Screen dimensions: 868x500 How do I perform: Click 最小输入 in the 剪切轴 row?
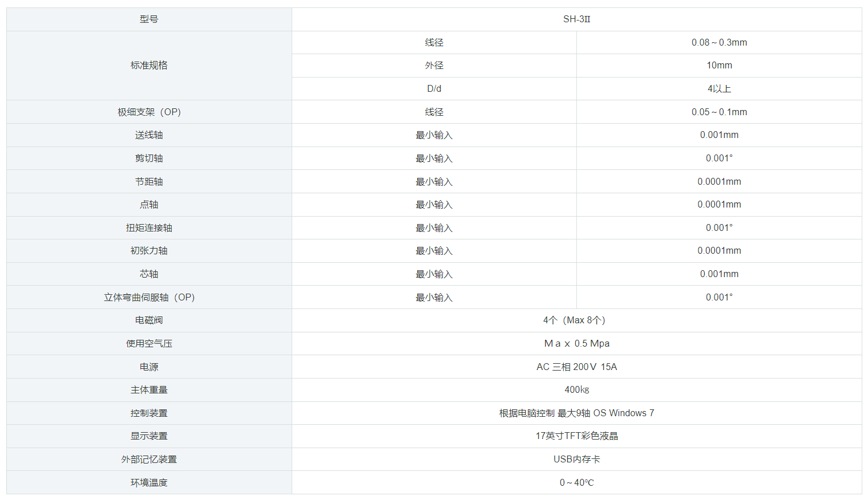pos(434,158)
